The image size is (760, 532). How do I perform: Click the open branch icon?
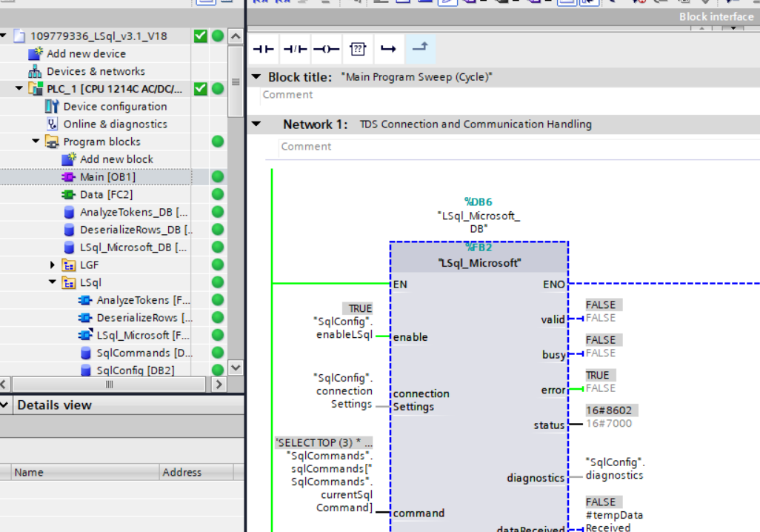(388, 50)
